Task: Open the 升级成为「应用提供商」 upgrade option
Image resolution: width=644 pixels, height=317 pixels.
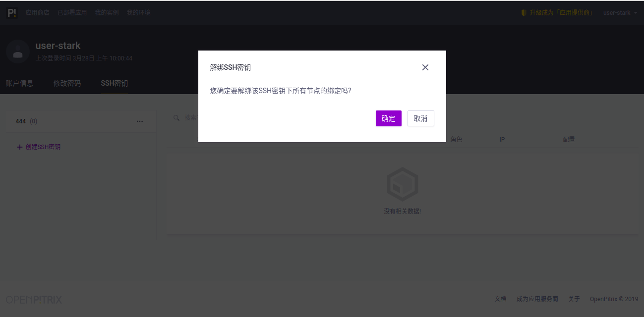Action: (x=561, y=12)
